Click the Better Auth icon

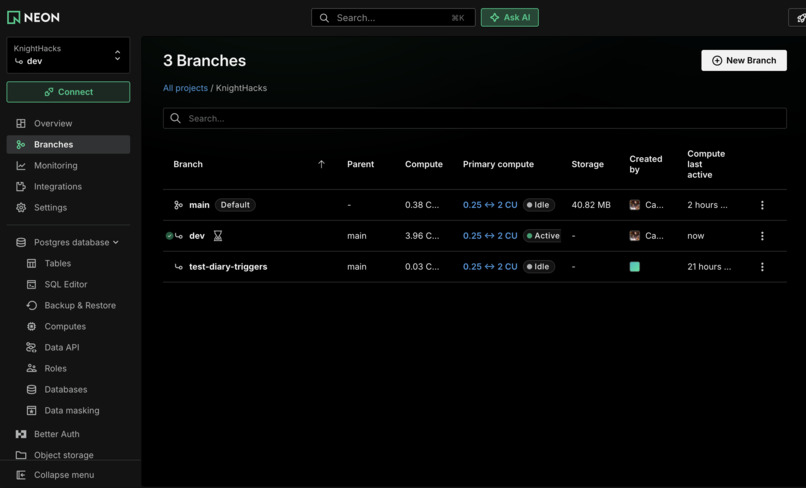(x=21, y=434)
